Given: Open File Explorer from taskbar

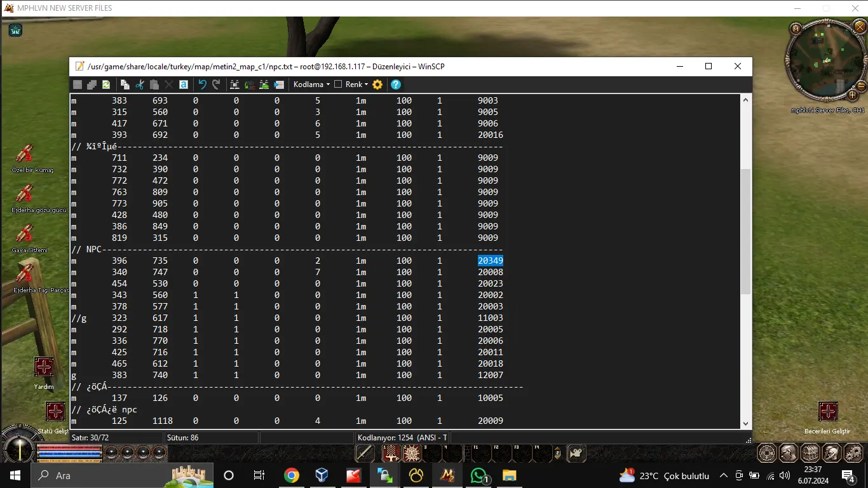Looking at the screenshot, I should (510, 475).
